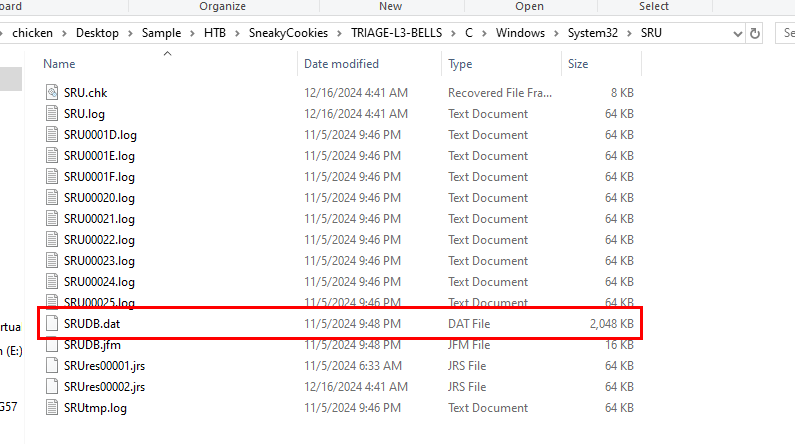This screenshot has height=444, width=795.
Task: Sort by the Date modified column header
Action: pos(341,64)
